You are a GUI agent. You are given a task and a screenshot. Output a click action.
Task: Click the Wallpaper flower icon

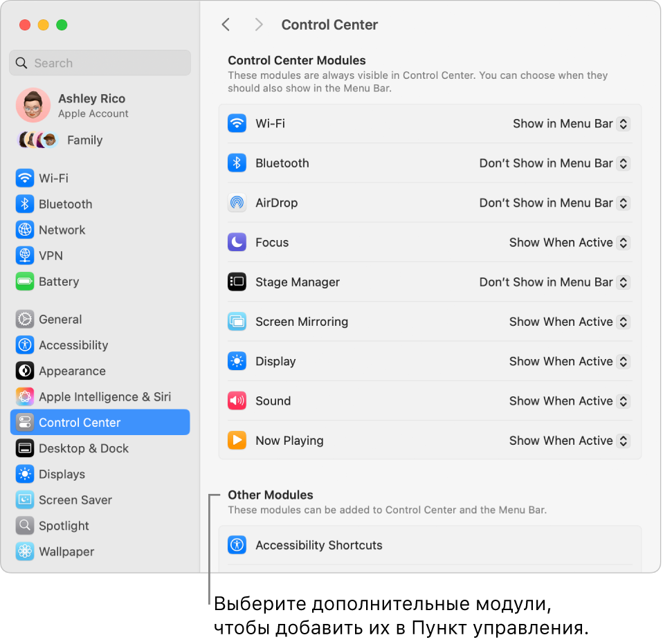25,551
